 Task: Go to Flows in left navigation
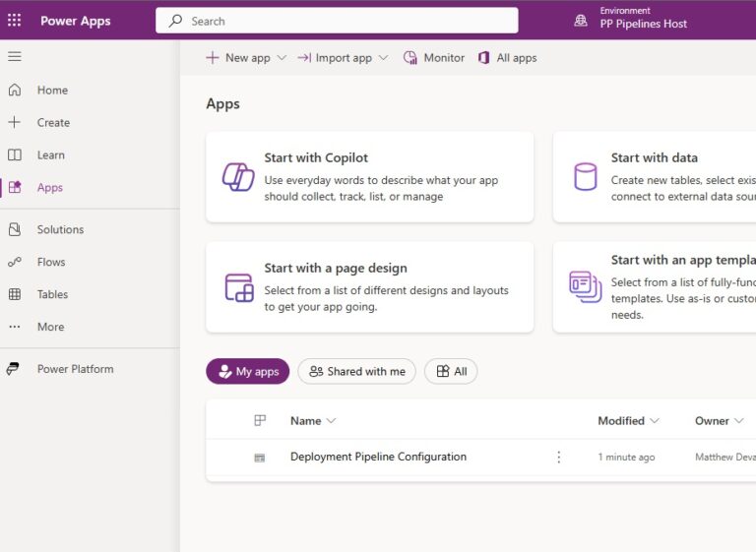(x=51, y=262)
